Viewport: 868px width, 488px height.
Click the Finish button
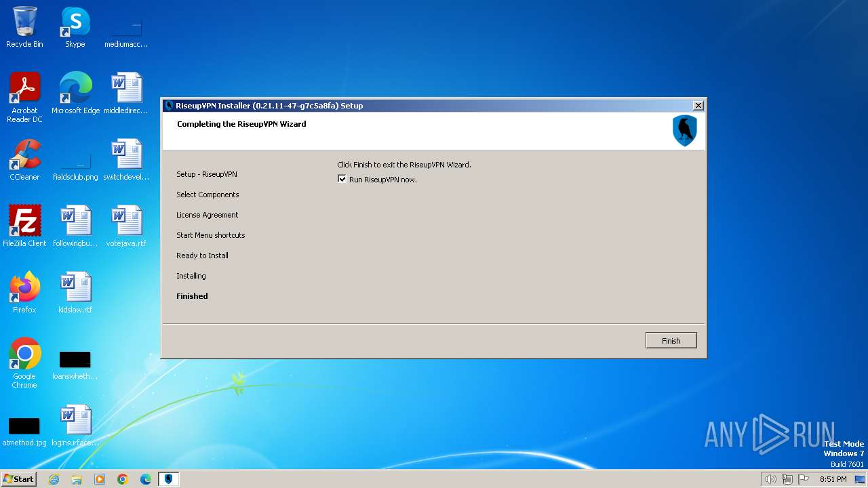(x=671, y=340)
